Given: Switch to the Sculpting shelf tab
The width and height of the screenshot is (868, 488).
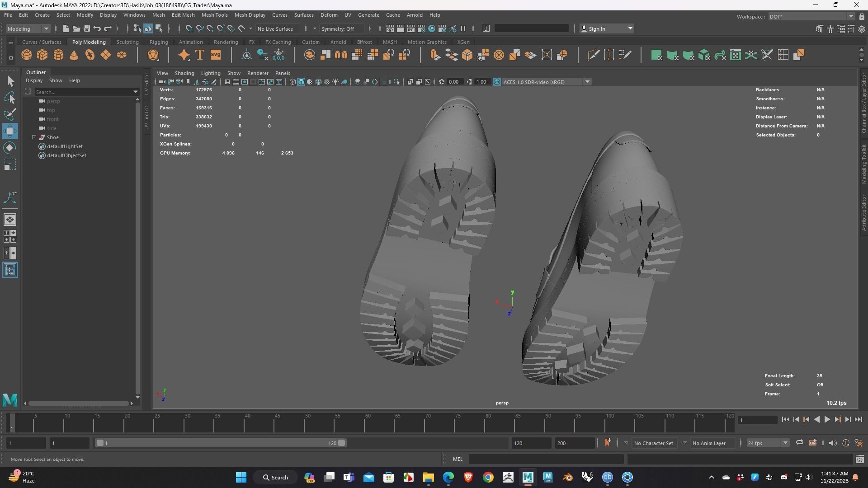Looking at the screenshot, I should (x=127, y=42).
